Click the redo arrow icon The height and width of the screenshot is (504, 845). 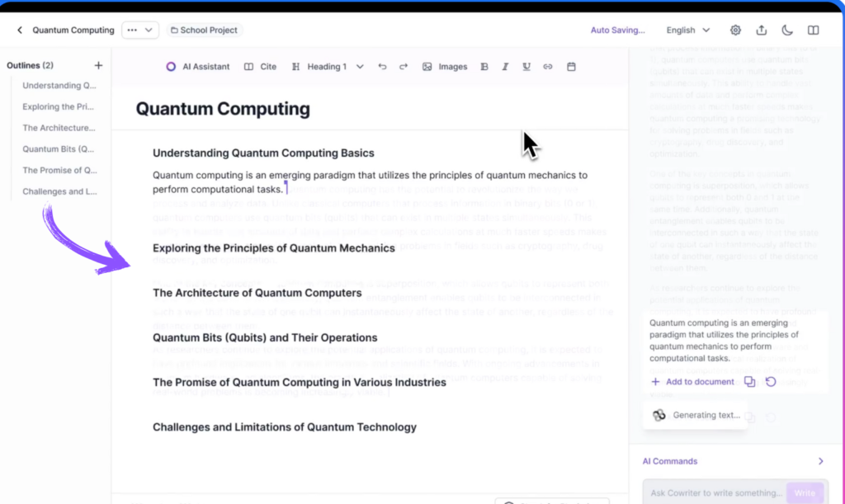click(403, 67)
